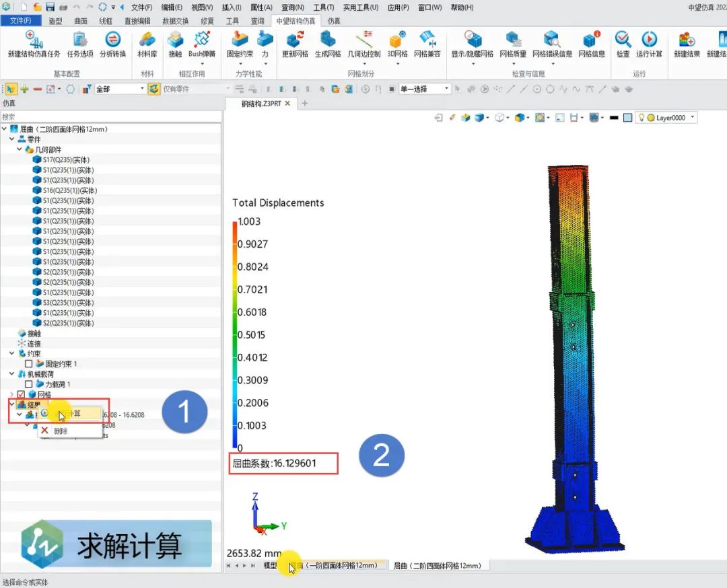Click the 接触 contact icon in ribbon
Image resolution: width=727 pixels, height=588 pixels.
[x=175, y=44]
